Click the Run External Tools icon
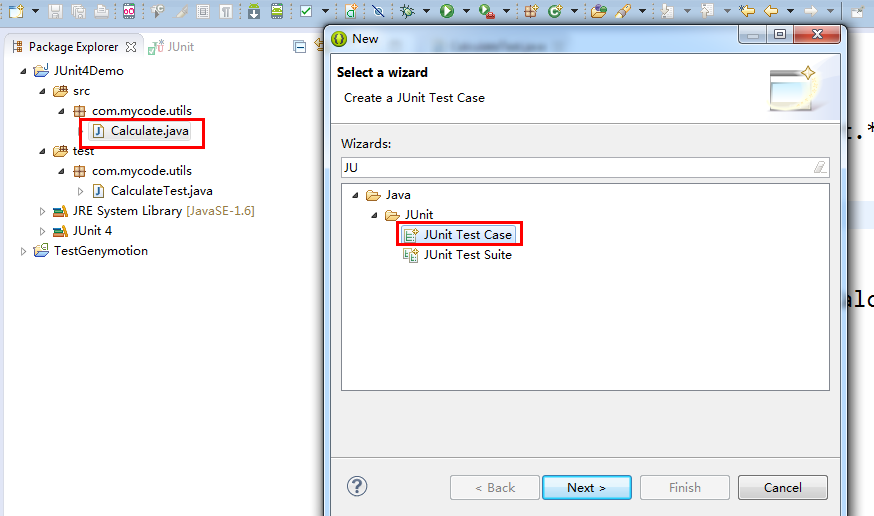Screen dimensions: 874x516 [x=487, y=11]
